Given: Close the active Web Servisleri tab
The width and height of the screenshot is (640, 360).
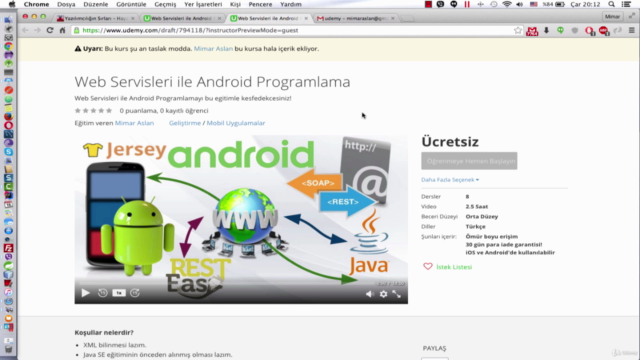Looking at the screenshot, I should point(306,18).
